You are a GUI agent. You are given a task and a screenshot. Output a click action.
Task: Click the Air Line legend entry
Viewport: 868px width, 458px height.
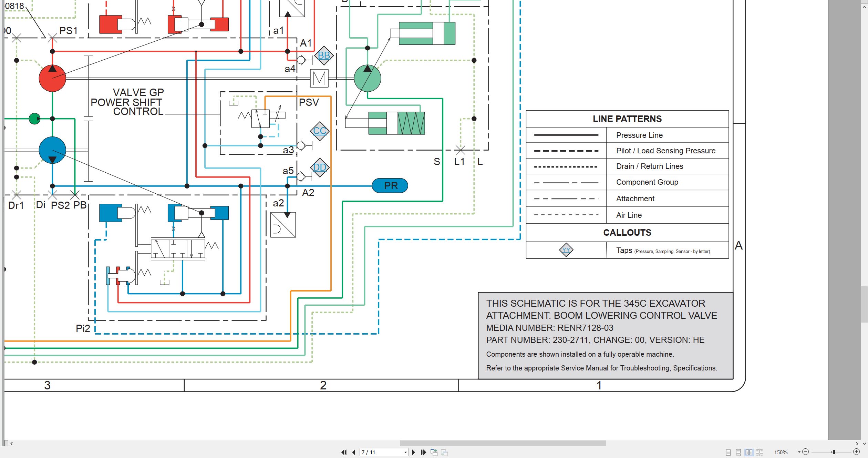point(629,215)
